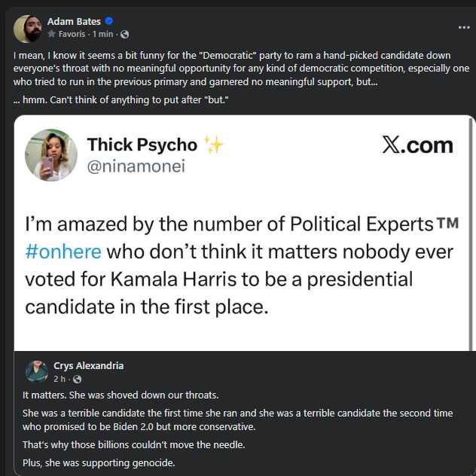Click Adam Bates' profile picture
This screenshot has width=476, height=476.
point(27,27)
